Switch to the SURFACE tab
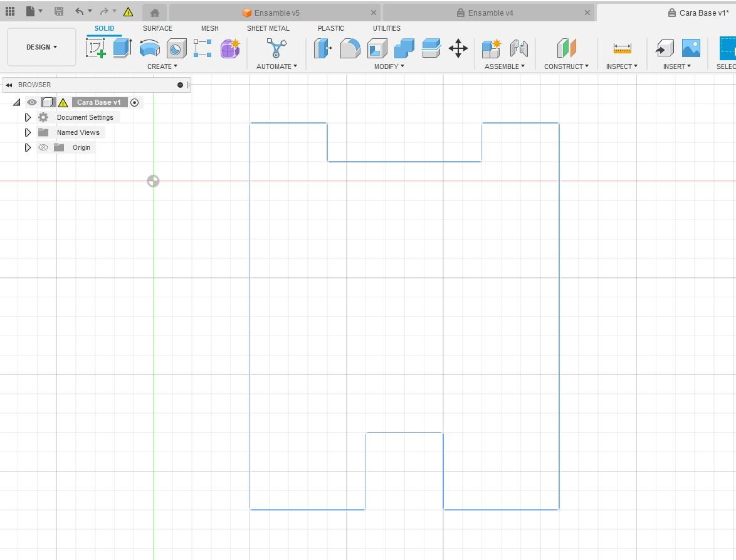Image resolution: width=736 pixels, height=560 pixels. point(157,28)
